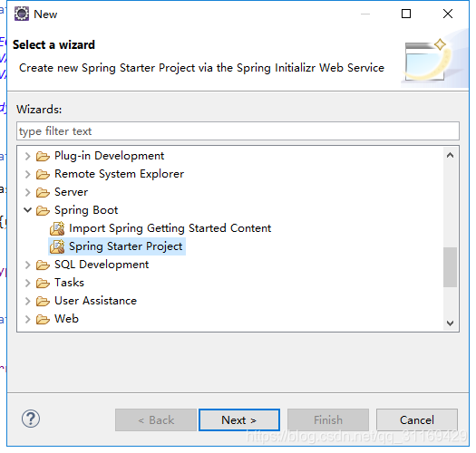Open help with the question mark icon
The image size is (476, 453).
click(31, 419)
